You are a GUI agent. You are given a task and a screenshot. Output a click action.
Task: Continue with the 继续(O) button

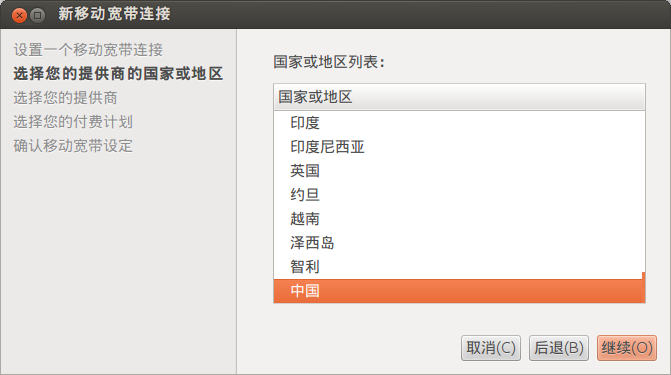pos(627,348)
